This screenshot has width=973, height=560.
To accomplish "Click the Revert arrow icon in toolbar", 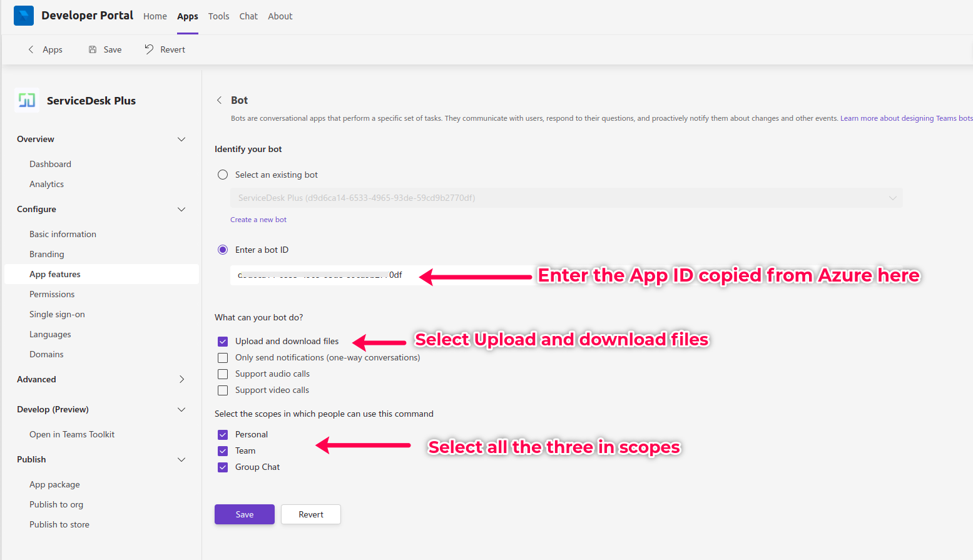I will pyautogui.click(x=149, y=49).
